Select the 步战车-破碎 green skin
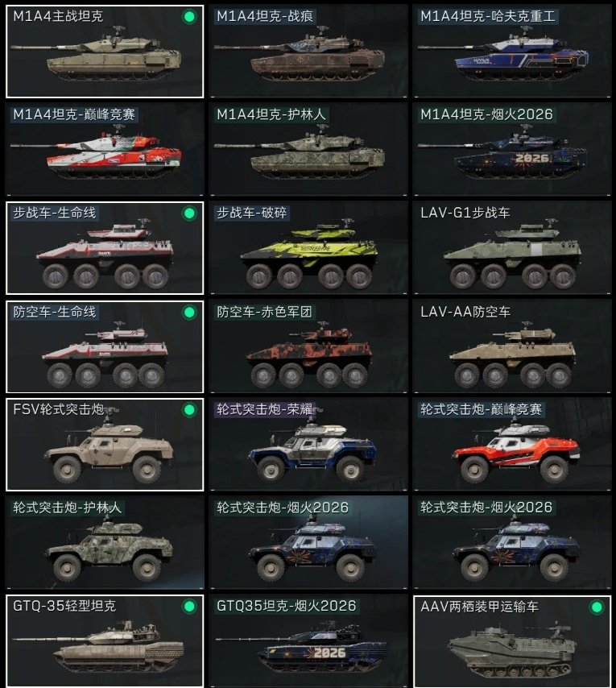 pos(308,248)
